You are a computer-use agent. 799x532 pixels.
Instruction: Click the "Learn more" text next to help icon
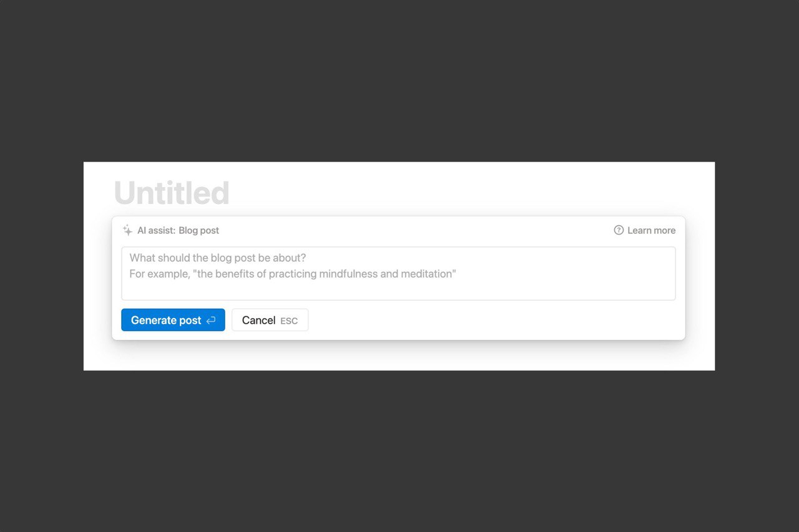point(651,230)
